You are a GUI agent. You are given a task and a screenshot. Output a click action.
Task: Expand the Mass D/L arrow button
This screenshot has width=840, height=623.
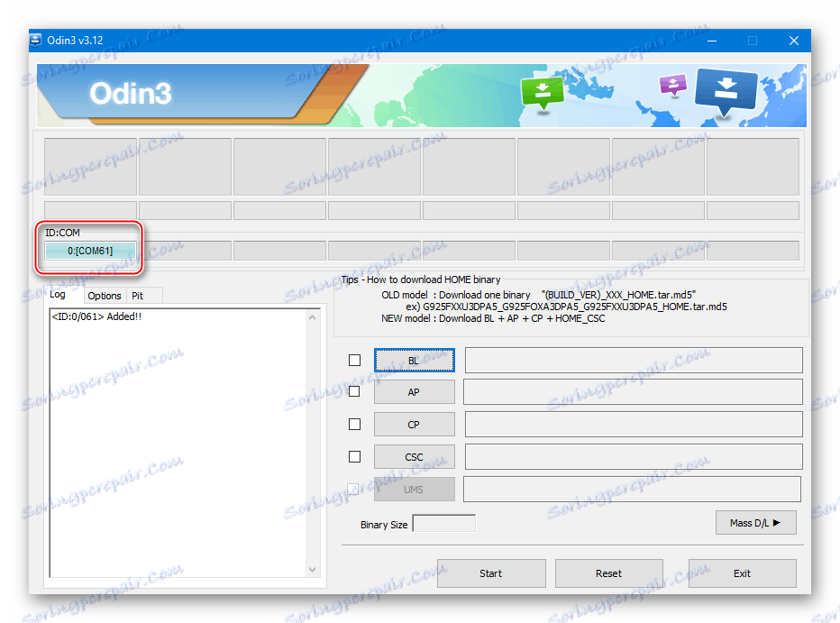tap(755, 523)
